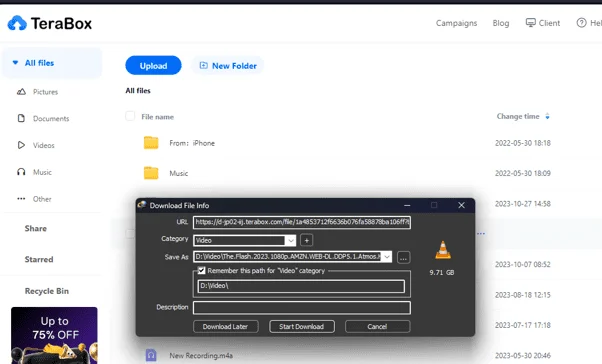Tick the checkbox on the highlighted file row
Image resolution: width=602 pixels, height=364 pixels.
click(130, 233)
